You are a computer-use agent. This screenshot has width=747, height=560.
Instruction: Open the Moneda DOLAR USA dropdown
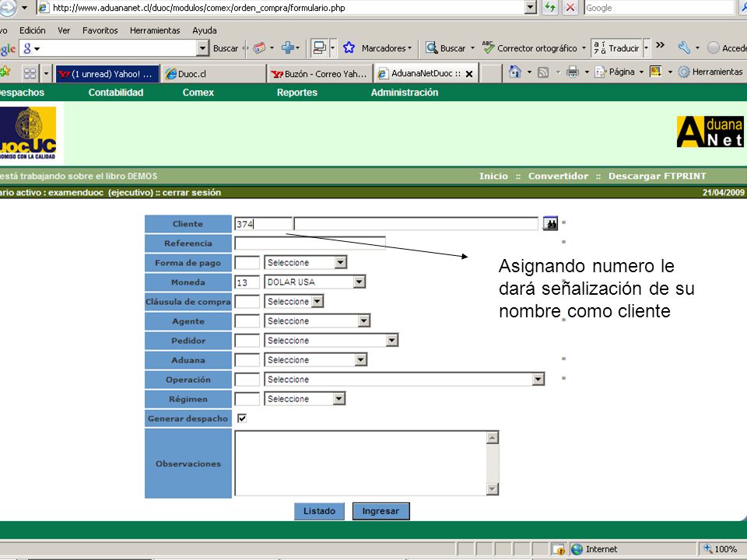point(359,282)
